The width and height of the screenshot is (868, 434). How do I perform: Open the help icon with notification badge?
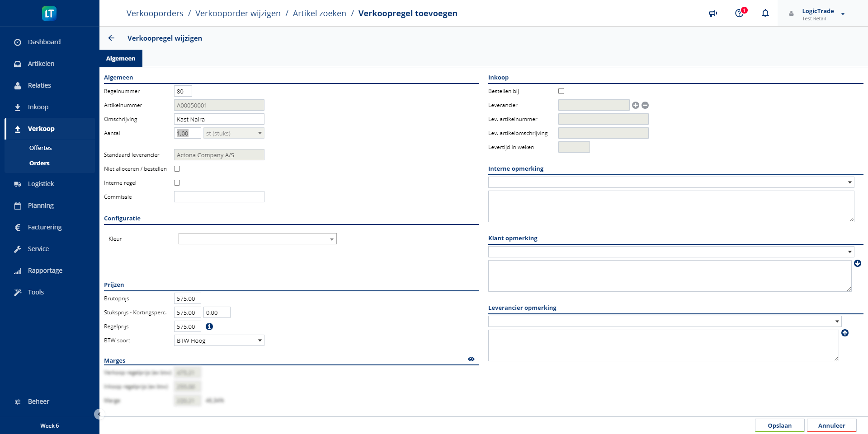739,13
